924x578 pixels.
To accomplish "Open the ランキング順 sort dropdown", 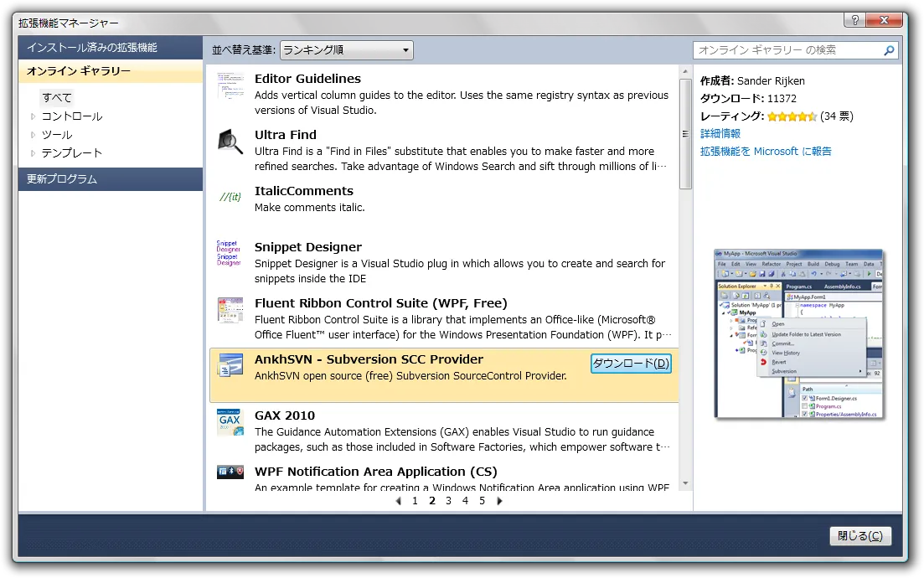I will click(x=346, y=50).
